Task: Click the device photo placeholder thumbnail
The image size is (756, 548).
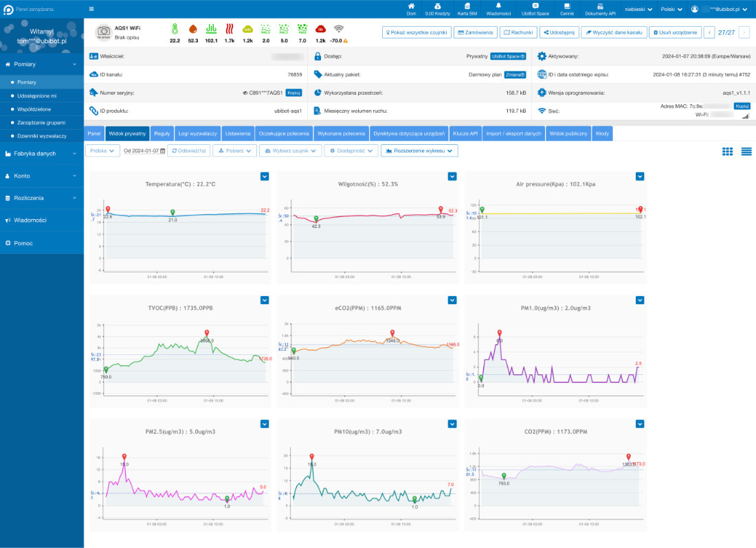Action: (103, 32)
